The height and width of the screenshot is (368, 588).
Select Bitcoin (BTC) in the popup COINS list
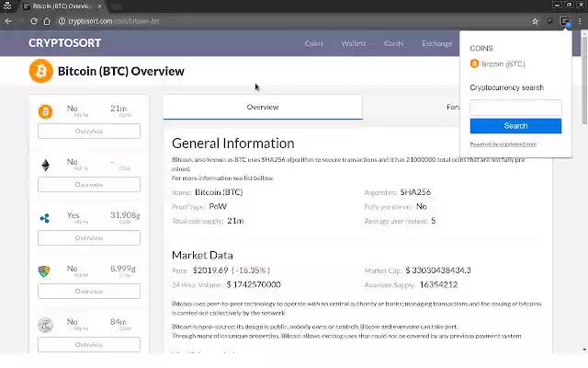[x=503, y=63]
